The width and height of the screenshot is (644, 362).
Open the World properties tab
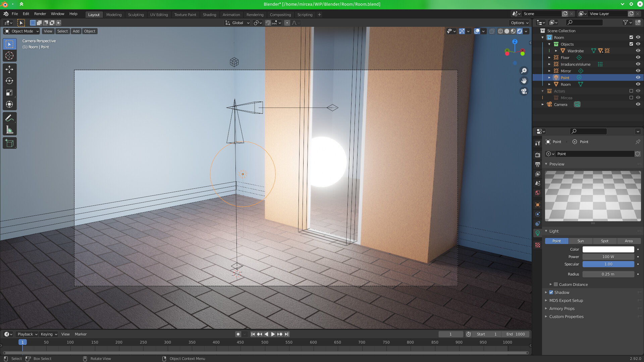click(538, 193)
